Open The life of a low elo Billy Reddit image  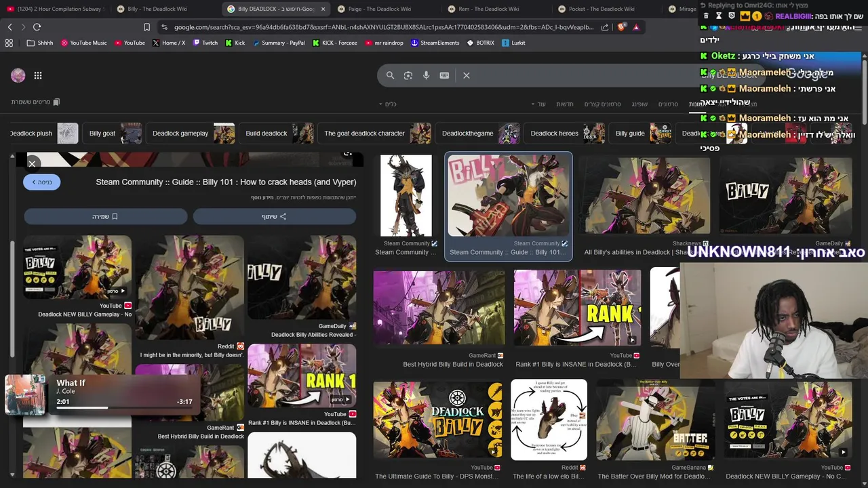549,420
